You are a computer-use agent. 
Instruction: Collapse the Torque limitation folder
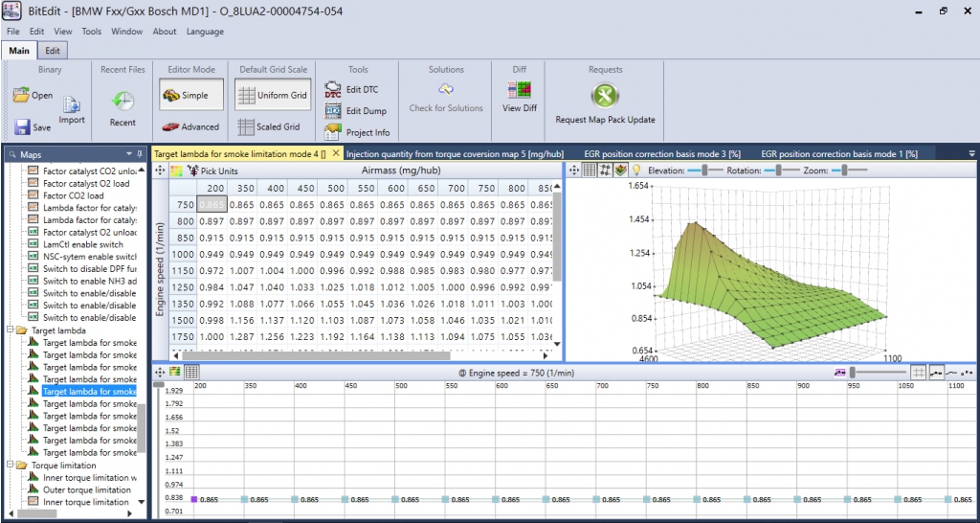point(10,466)
